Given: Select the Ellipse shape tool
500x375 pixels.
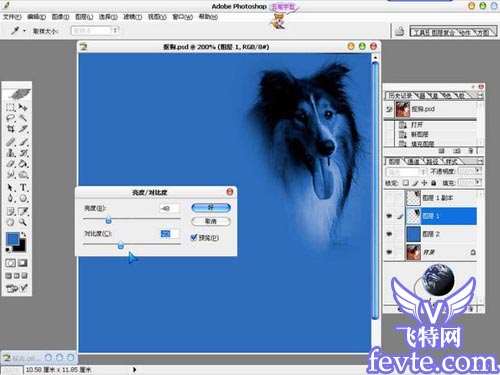Looking at the screenshot, I should click(23, 198).
